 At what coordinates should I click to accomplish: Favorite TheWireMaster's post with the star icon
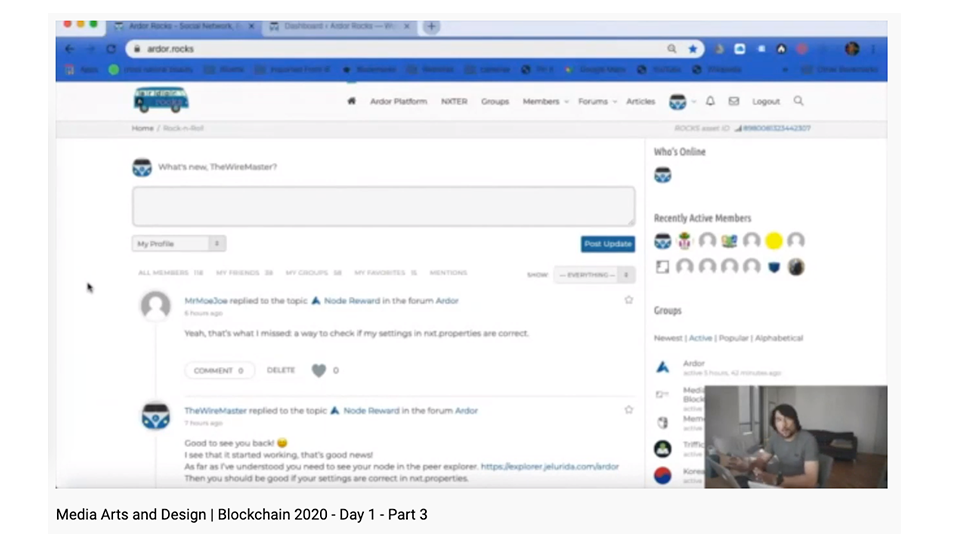[x=629, y=410]
